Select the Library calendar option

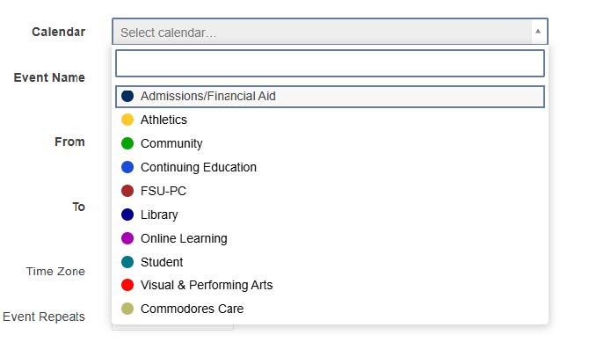[159, 215]
